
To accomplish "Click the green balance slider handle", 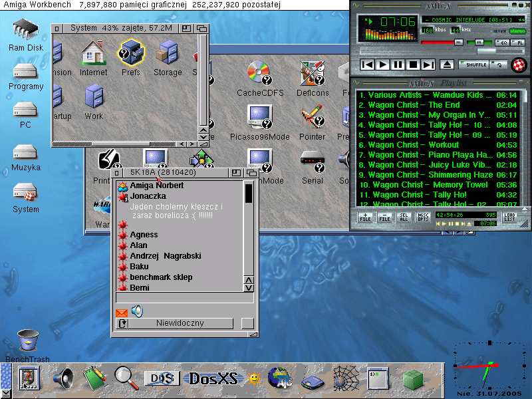I will pyautogui.click(x=479, y=43).
